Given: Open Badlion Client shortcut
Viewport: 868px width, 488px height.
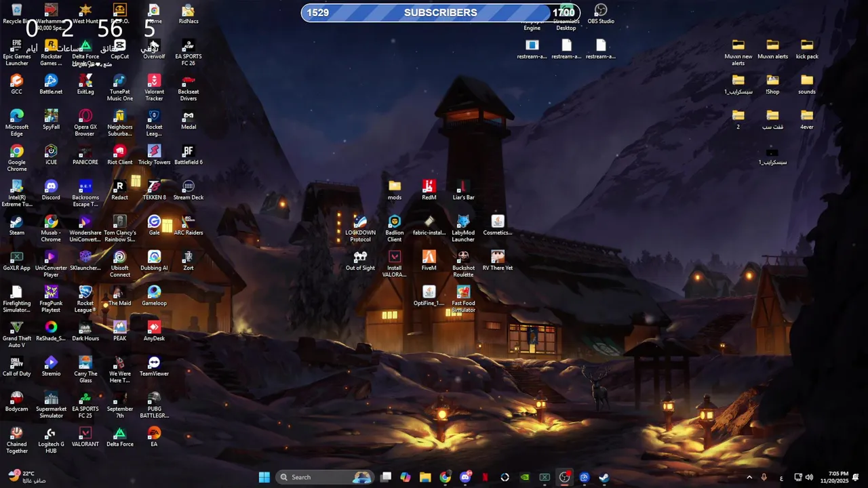Looking at the screenshot, I should click(x=395, y=228).
